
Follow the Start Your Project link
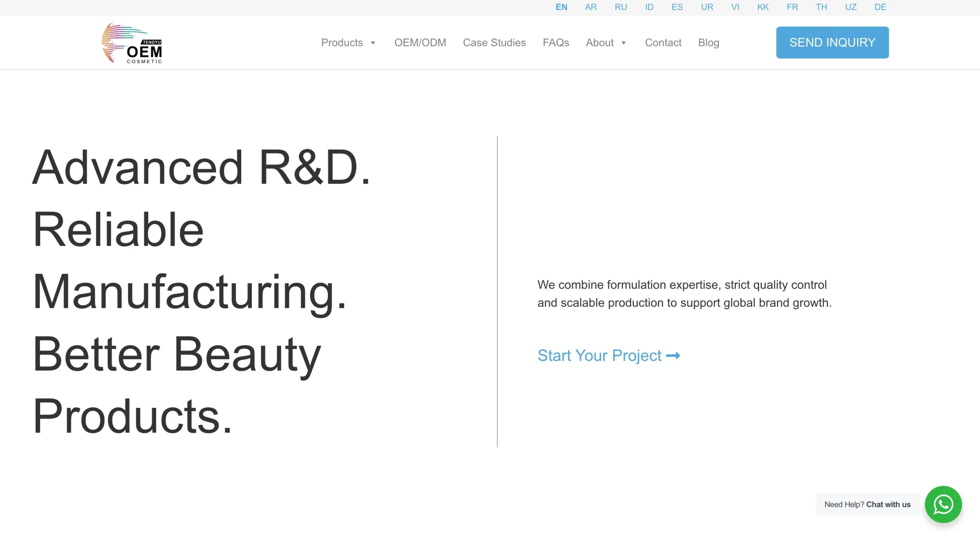pos(609,356)
